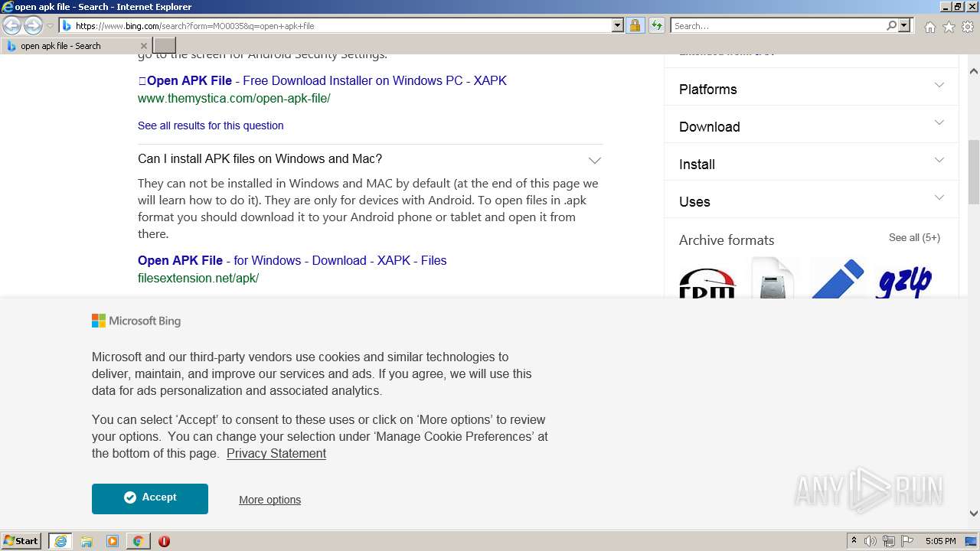Click the Action Center flag tray icon
The width and height of the screenshot is (980, 551).
click(x=907, y=541)
